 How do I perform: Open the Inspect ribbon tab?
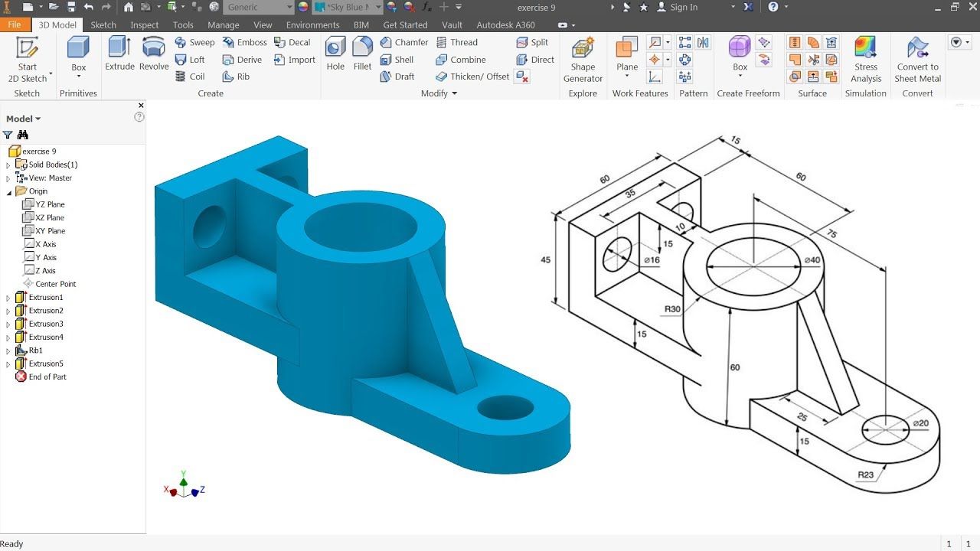[145, 24]
